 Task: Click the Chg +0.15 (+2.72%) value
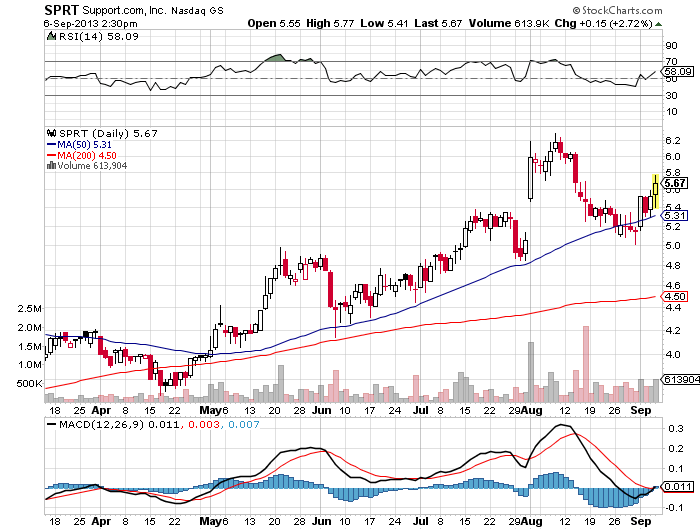604,23
